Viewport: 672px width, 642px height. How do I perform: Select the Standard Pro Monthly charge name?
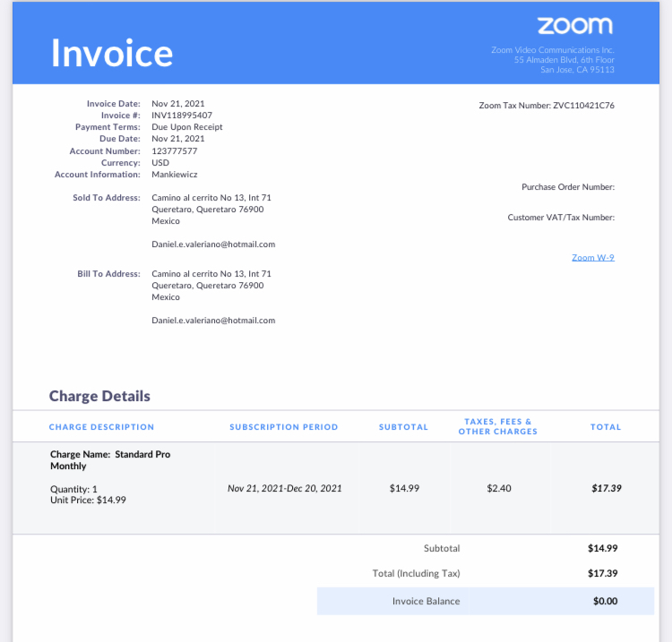click(x=110, y=460)
